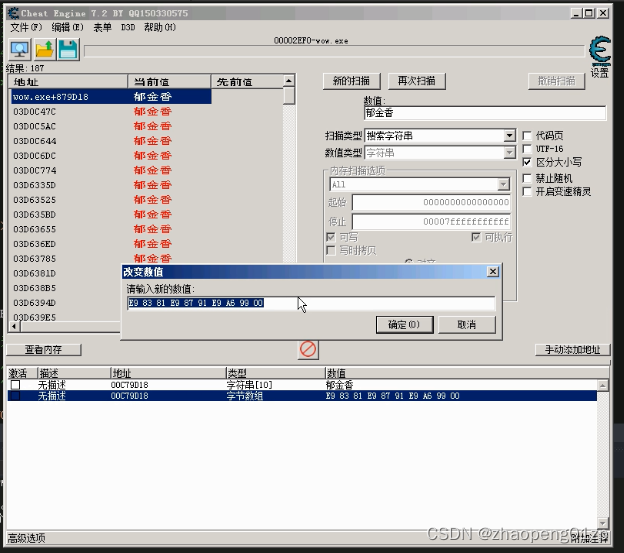The image size is (624, 553).
Task: Click the 新的扫描 button
Action: 351,81
